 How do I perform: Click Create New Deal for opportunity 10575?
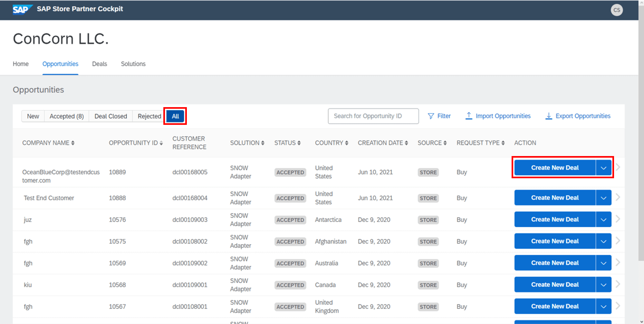554,241
